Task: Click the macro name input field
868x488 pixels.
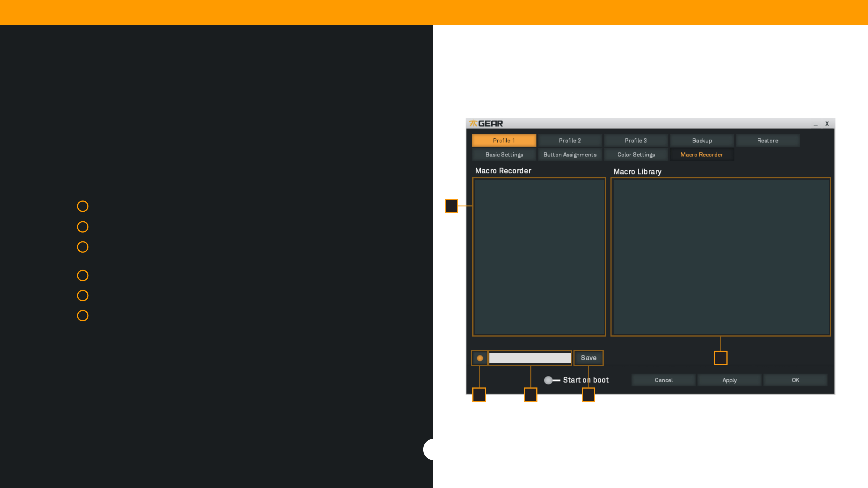Action: click(530, 358)
